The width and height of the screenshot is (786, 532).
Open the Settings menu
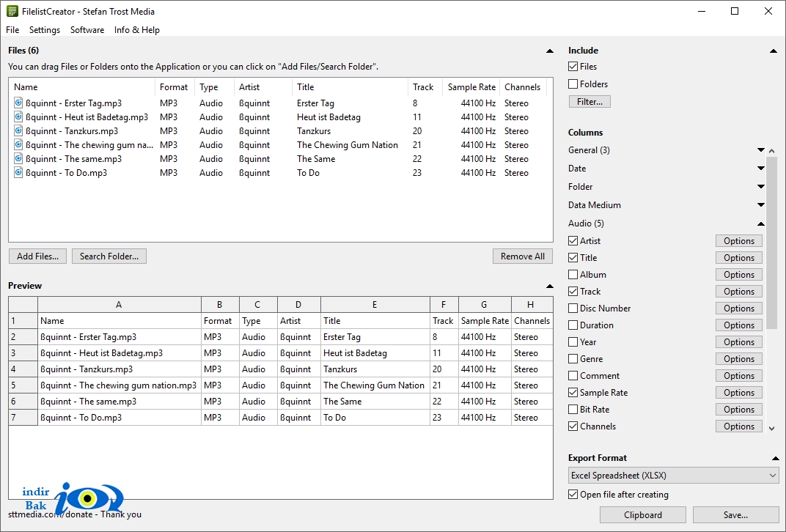[45, 29]
